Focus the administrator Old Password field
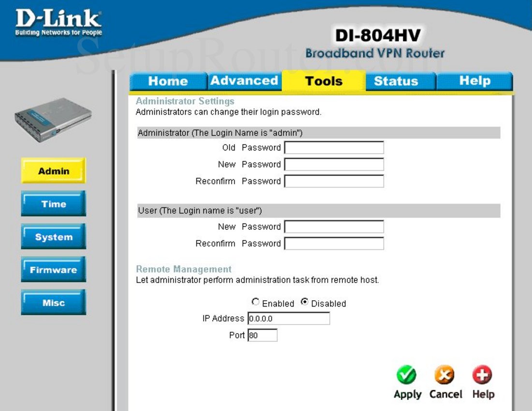The width and height of the screenshot is (532, 411). [334, 147]
